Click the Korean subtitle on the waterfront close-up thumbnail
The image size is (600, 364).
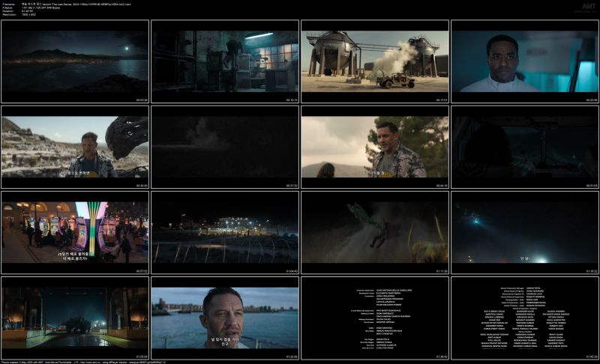point(225,342)
